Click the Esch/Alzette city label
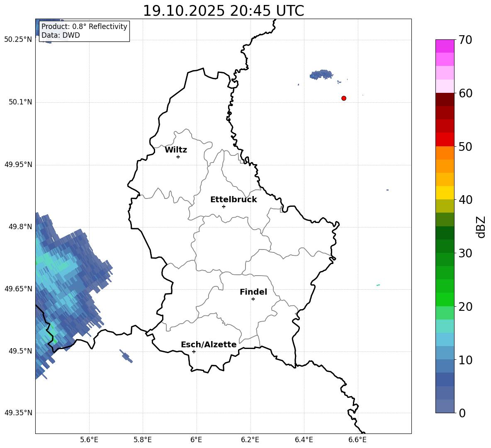 click(209, 344)
